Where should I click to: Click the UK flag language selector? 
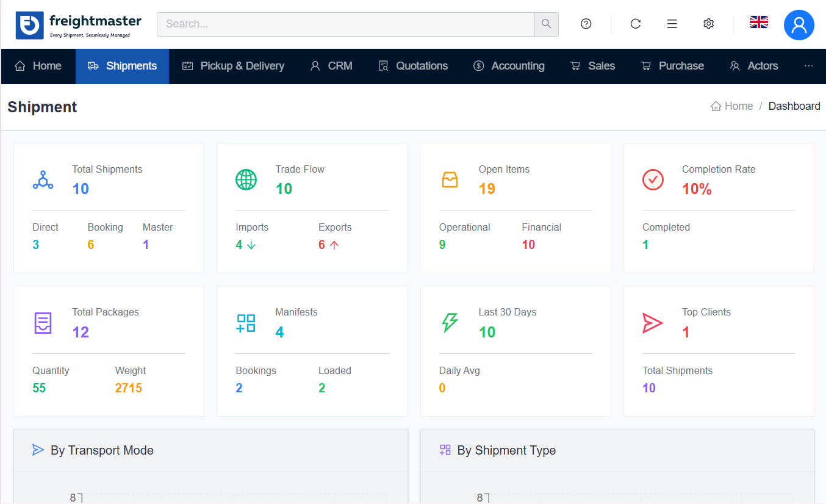758,23
